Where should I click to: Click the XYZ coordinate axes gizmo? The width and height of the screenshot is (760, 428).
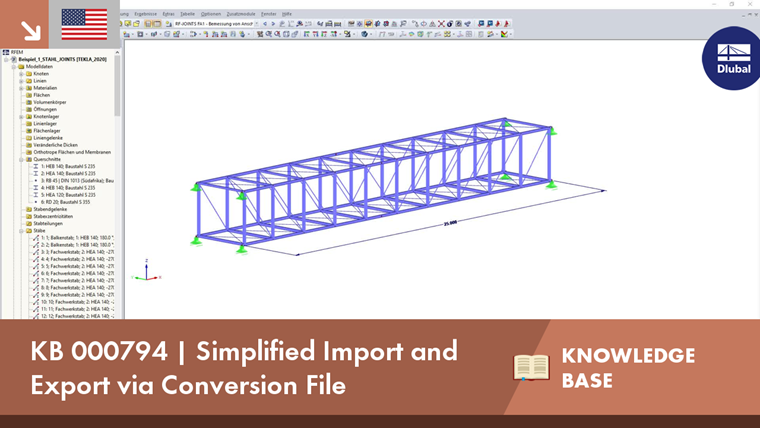tap(146, 271)
